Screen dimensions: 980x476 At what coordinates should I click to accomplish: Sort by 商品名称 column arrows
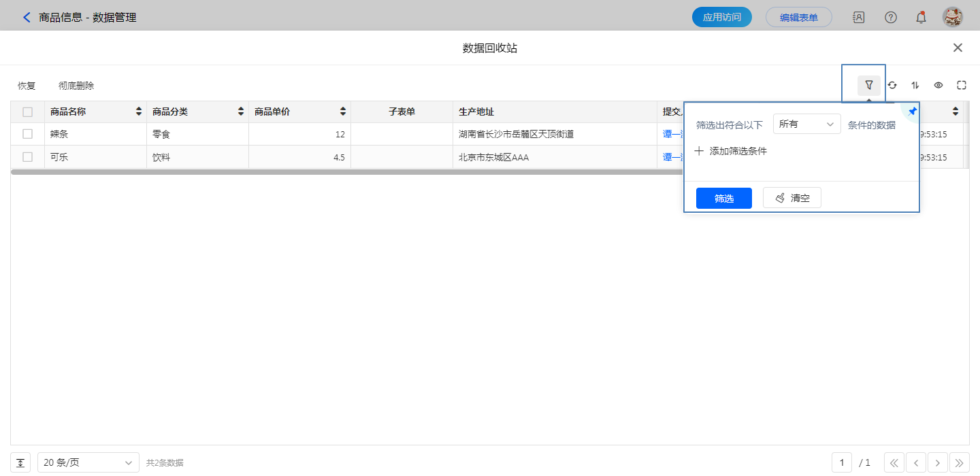tap(139, 112)
